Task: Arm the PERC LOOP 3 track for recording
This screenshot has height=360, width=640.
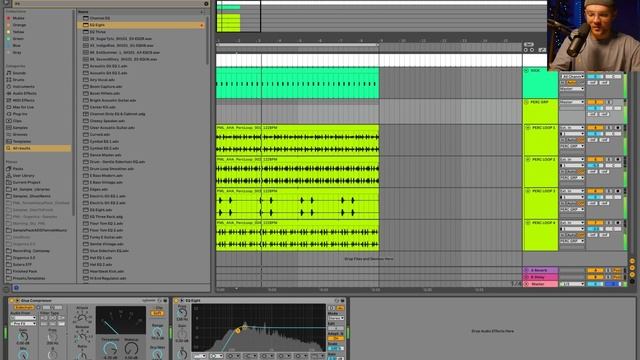Action: (x=618, y=191)
